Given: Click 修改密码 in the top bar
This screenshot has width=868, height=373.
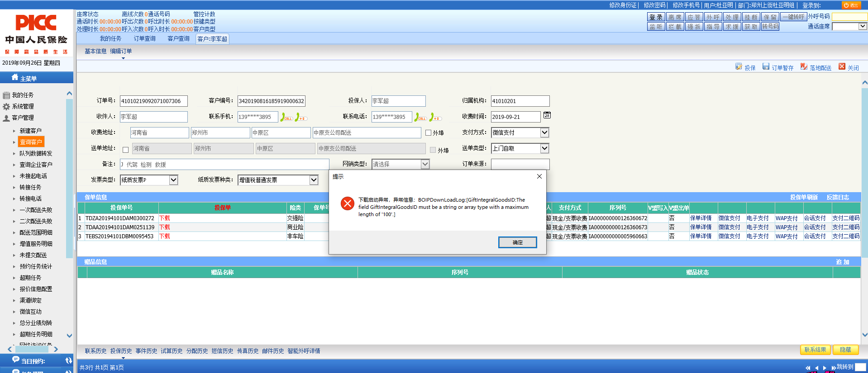Looking at the screenshot, I should [x=655, y=5].
